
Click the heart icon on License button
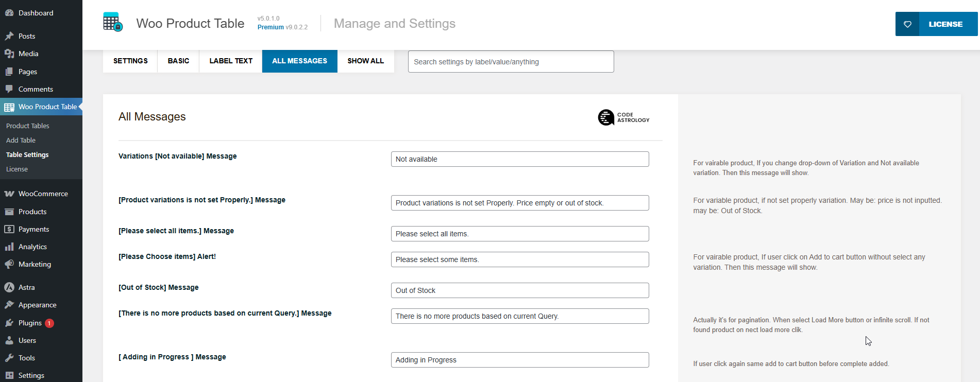point(907,24)
